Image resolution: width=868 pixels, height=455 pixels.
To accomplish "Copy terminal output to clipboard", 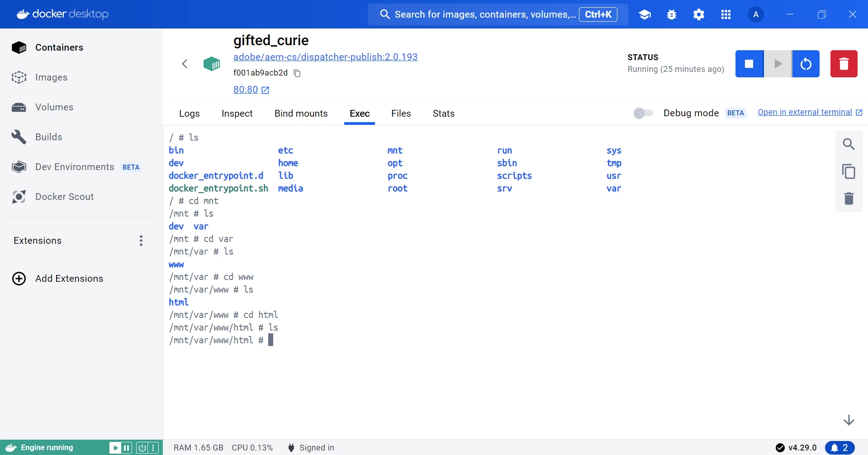I will 849,171.
